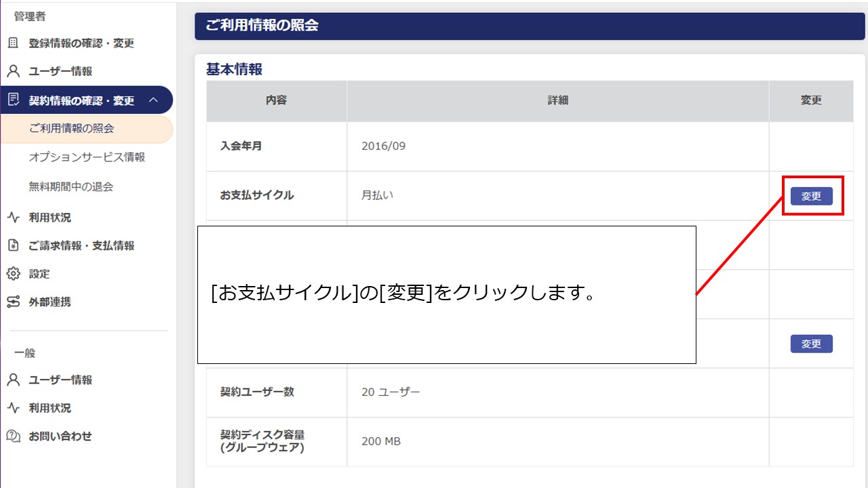Click the pulse icon for admin 利用状況
This screenshot has width=868, height=488.
pyautogui.click(x=13, y=218)
